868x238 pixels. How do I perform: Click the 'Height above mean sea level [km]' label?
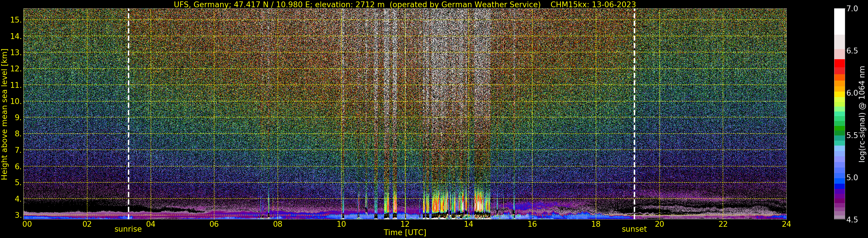[x=4, y=114]
